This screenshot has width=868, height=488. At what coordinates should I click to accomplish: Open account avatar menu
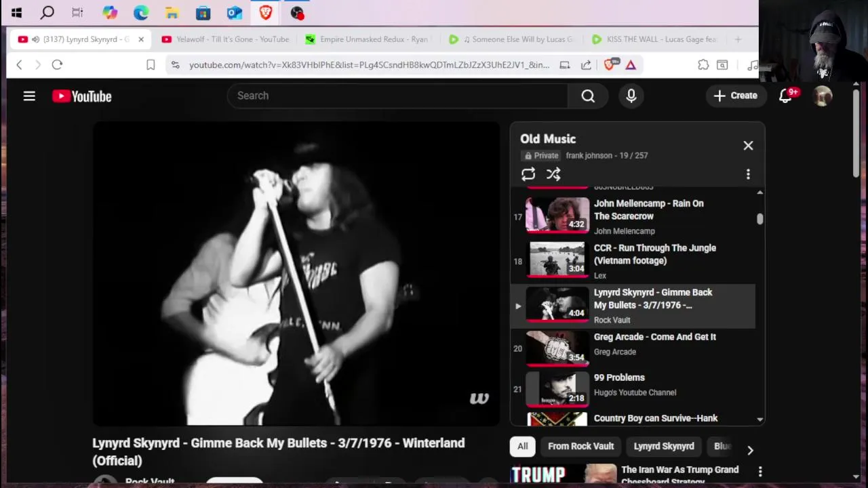[823, 96]
